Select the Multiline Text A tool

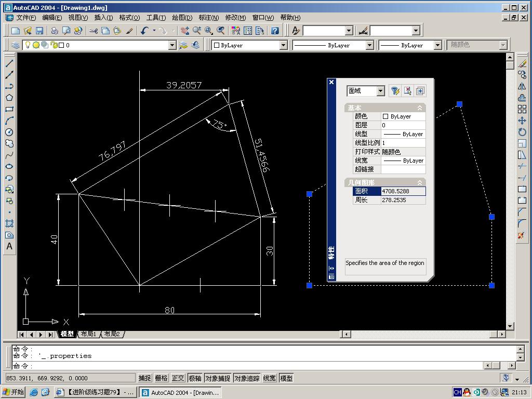click(x=9, y=246)
